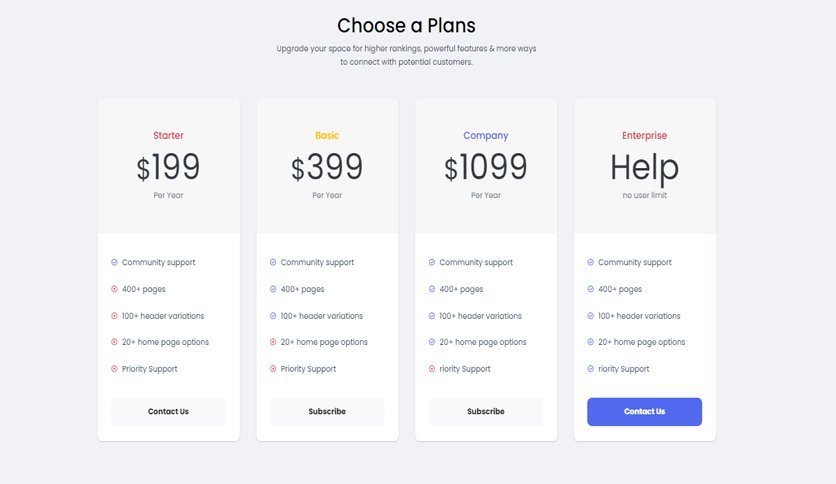Subscribe to the Basic plan
Image resolution: width=836 pixels, height=484 pixels.
[x=327, y=412]
